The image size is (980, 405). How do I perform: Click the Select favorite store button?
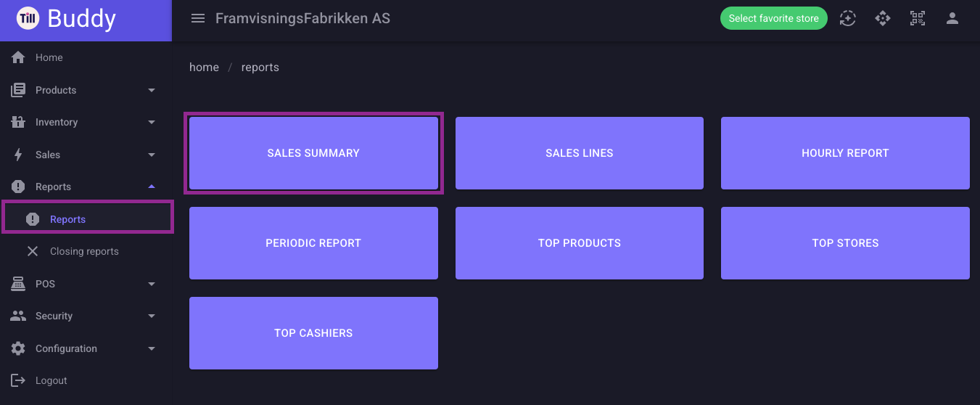[774, 19]
